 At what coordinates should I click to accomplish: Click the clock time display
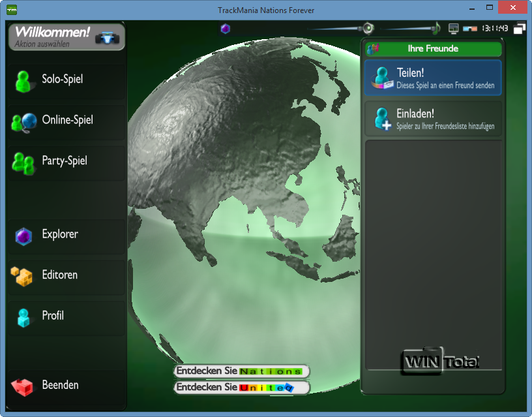point(495,28)
